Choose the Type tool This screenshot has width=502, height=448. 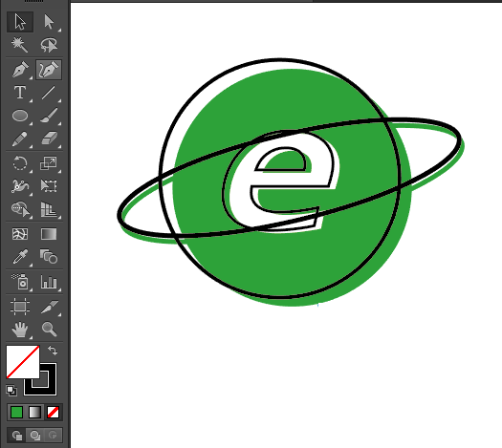tap(20, 93)
